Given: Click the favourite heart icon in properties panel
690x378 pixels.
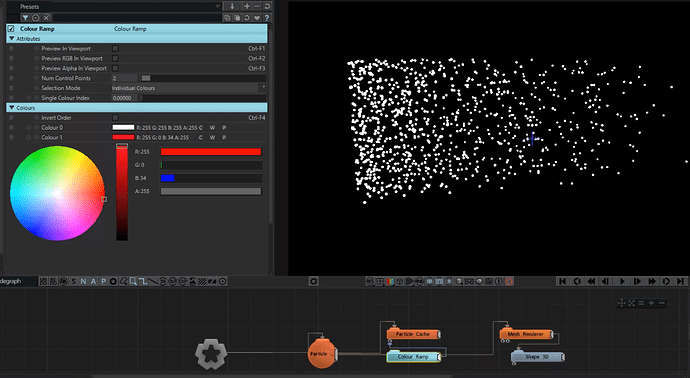Looking at the screenshot, I should click(257, 18).
